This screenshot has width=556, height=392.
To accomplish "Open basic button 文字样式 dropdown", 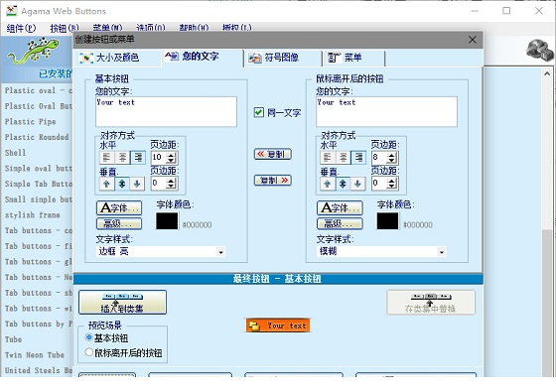I will (220, 252).
